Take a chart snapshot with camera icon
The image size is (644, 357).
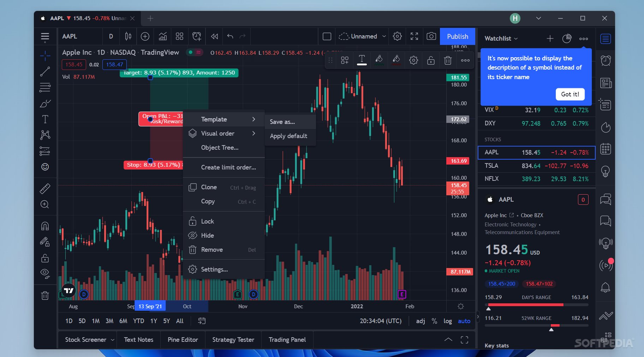(431, 36)
